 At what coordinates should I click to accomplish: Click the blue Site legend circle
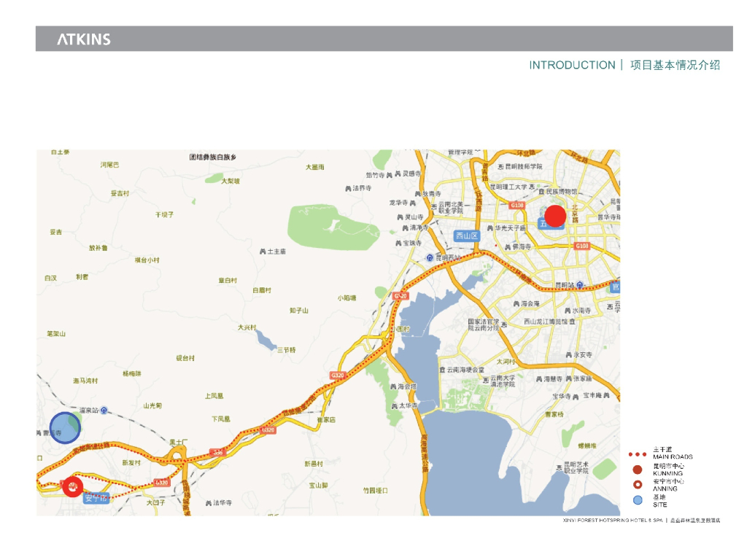tap(638, 500)
